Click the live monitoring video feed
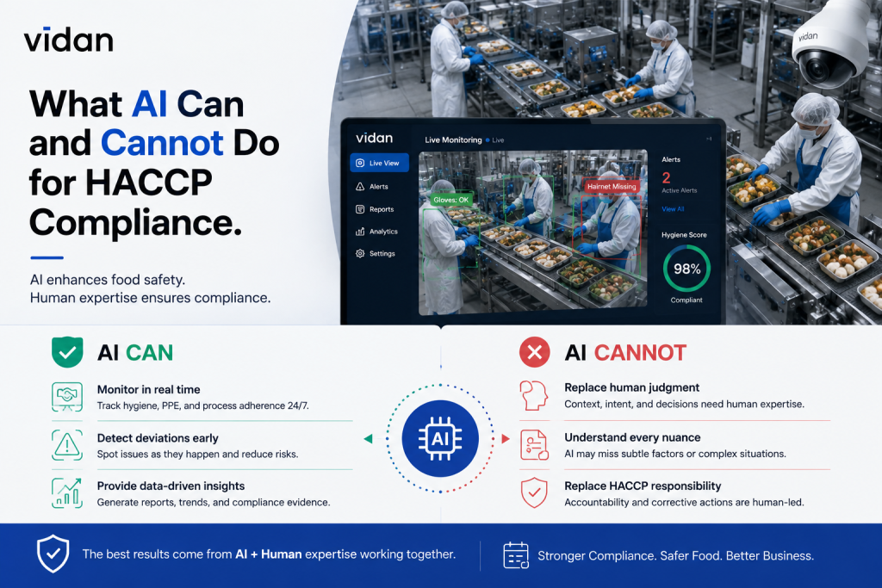This screenshot has height=588, width=882. 532,232
